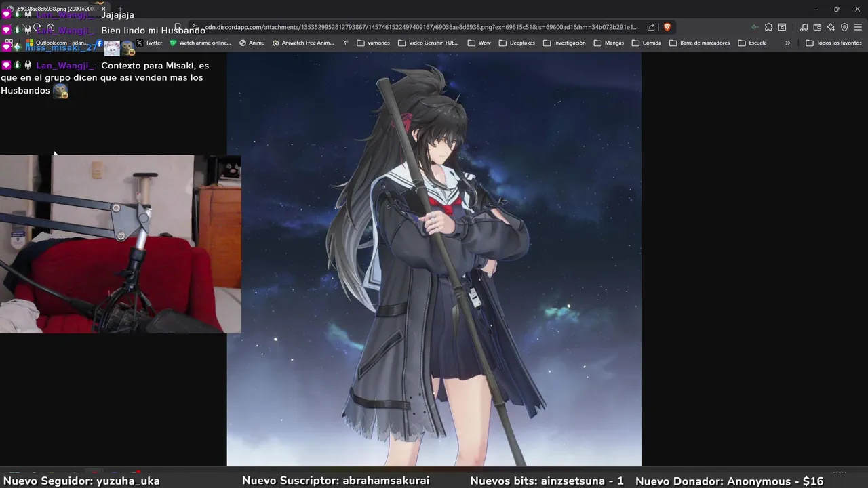Open a new tab with the plus button
Screen dimensions: 868x488
(x=120, y=9)
